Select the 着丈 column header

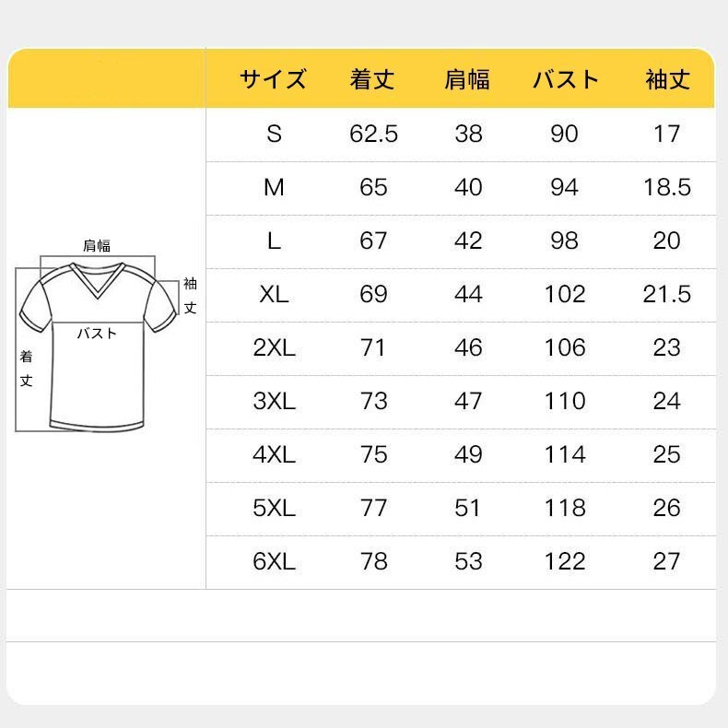tap(373, 79)
